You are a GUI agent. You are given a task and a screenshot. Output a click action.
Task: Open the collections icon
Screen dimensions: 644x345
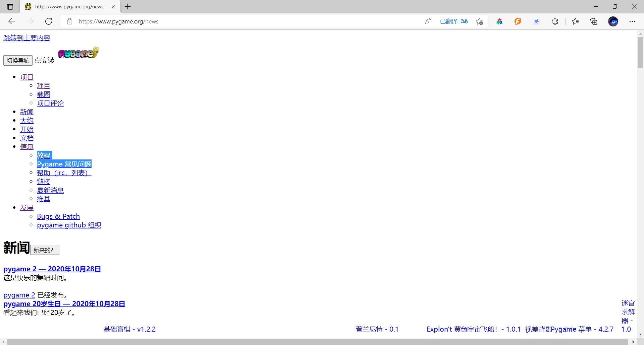pyautogui.click(x=594, y=21)
